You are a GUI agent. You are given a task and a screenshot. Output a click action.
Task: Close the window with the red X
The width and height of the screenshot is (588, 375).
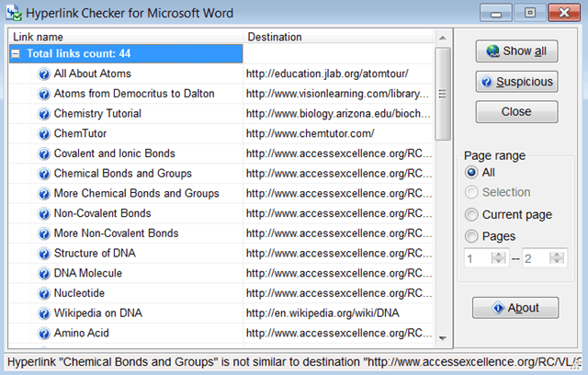(564, 13)
